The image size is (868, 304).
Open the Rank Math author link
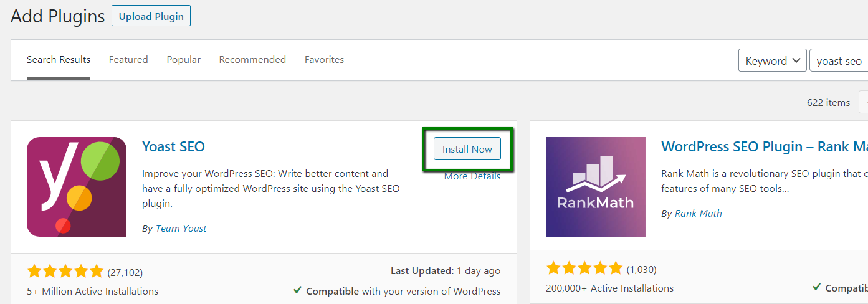coord(699,214)
